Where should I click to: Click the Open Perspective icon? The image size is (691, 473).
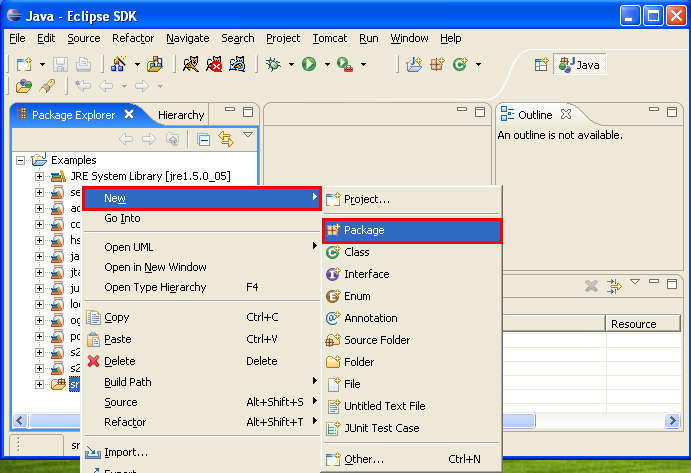pyautogui.click(x=541, y=64)
